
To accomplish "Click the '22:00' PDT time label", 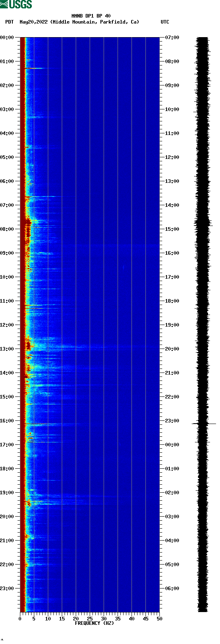I will [x=7, y=565].
